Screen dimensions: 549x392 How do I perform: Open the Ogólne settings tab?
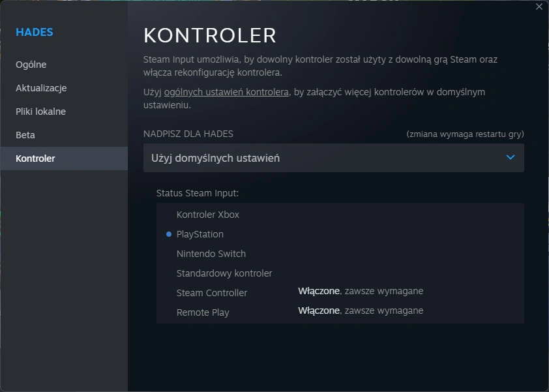[64, 65]
